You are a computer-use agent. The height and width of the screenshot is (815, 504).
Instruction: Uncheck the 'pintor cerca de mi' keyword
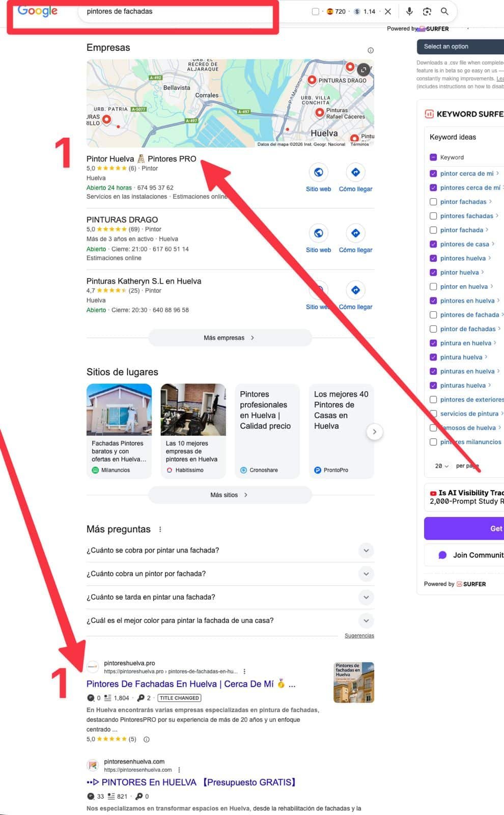(x=433, y=174)
